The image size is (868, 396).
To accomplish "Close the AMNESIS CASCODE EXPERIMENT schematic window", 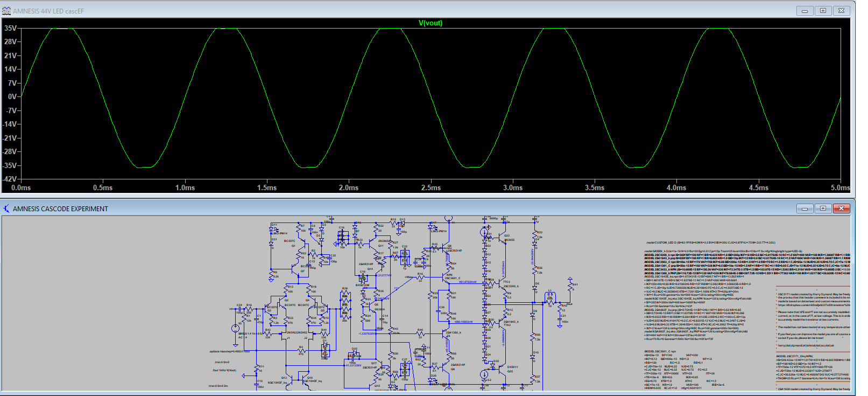I will click(x=841, y=209).
